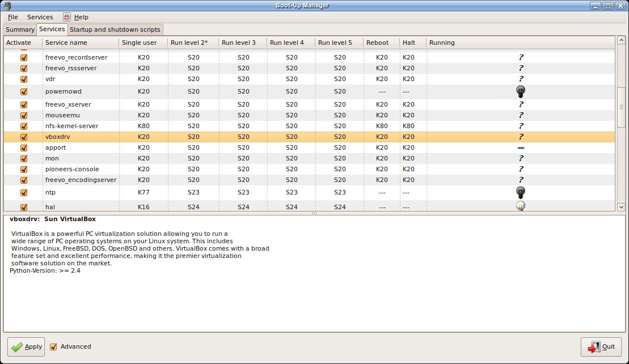This screenshot has height=364, width=629.
Task: Click the powernowd running lightbulb icon
Action: coord(520,91)
